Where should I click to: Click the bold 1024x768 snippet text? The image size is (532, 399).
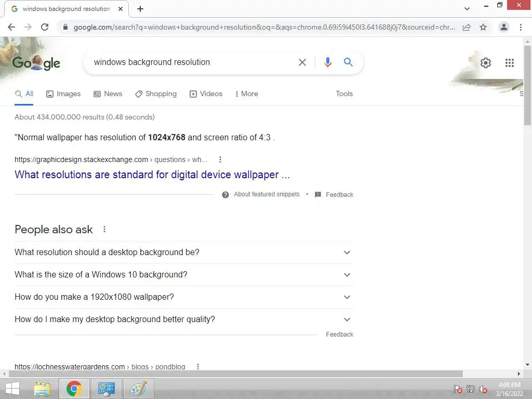[167, 137]
